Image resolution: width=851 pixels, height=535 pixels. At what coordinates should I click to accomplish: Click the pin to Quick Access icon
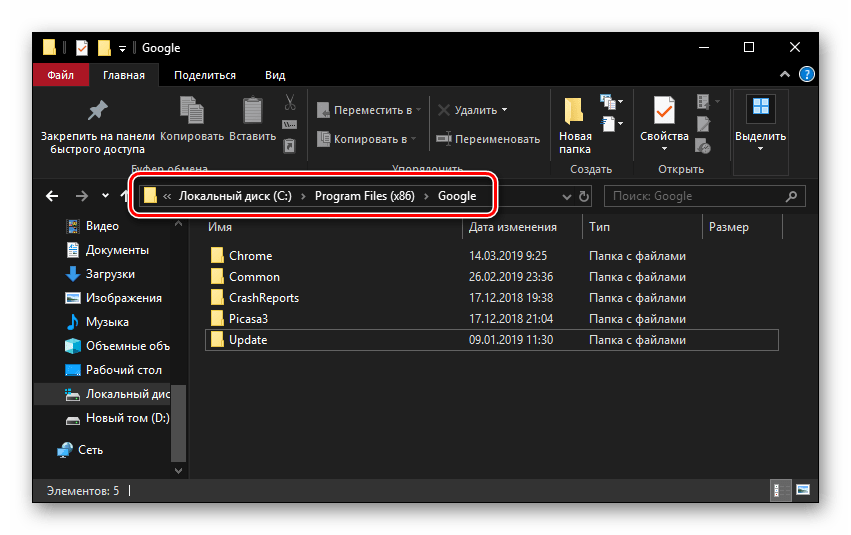(x=98, y=108)
